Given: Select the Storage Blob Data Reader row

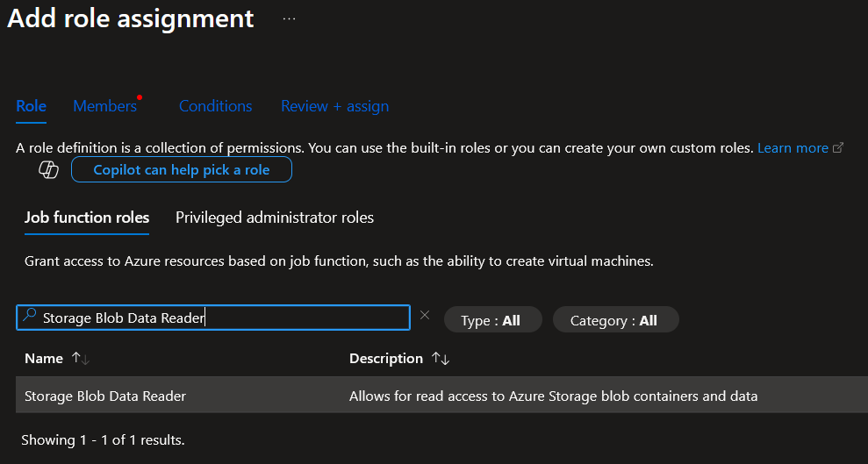Looking at the screenshot, I should tap(441, 395).
